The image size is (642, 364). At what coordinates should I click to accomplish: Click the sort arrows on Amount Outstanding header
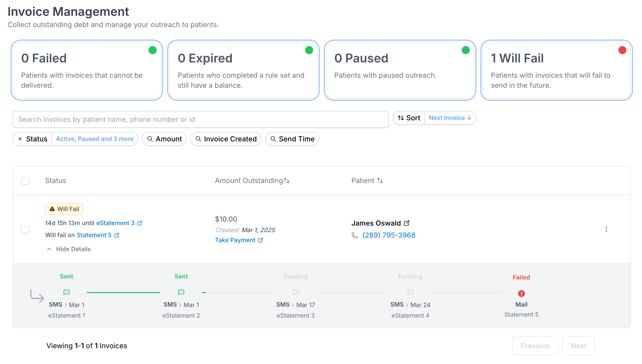(287, 180)
